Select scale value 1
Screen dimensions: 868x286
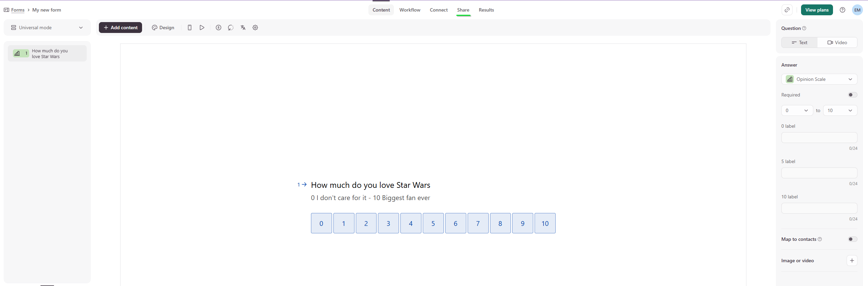point(344,223)
